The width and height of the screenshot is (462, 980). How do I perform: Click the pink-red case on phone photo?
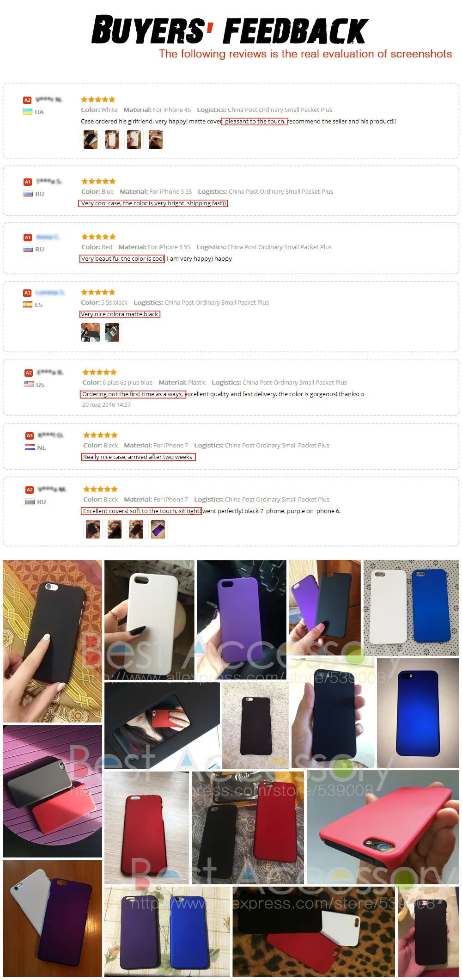383,827
